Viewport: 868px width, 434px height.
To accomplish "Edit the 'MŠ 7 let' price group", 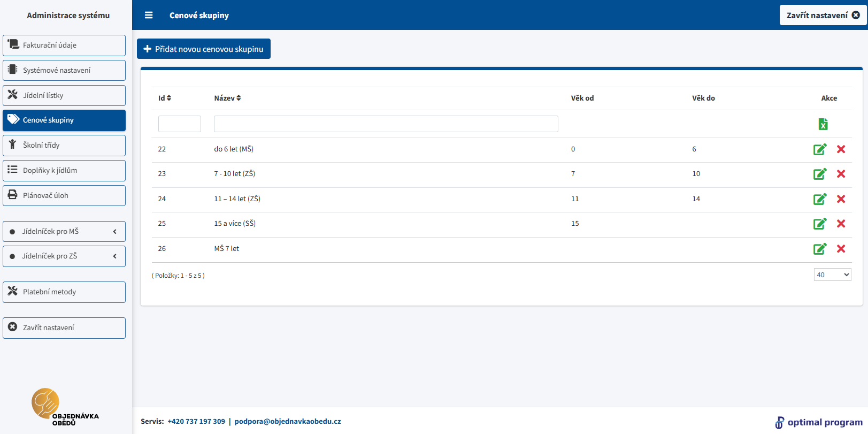I will click(819, 249).
